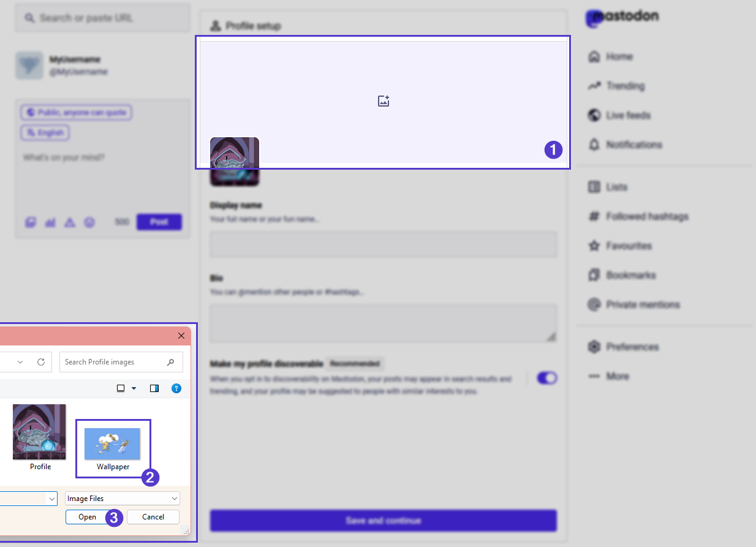Check Notifications in the sidebar
Screen dimensions: 756x547
634,145
